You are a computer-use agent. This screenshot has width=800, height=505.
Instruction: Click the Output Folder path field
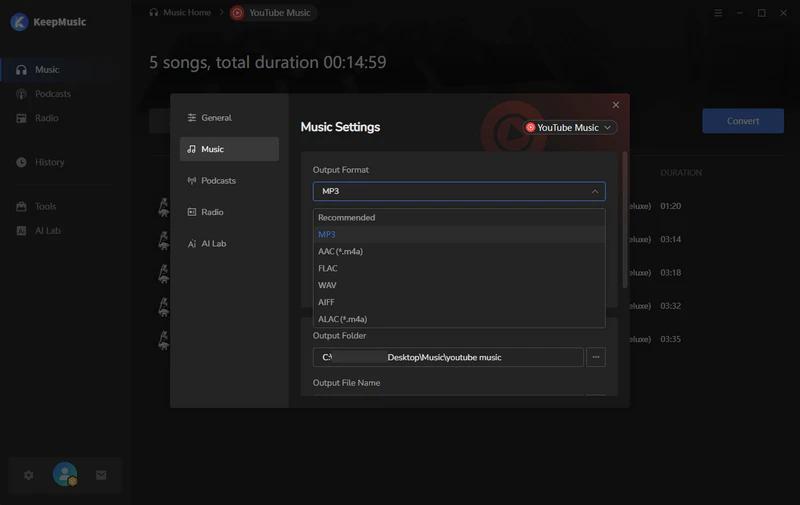[447, 357]
